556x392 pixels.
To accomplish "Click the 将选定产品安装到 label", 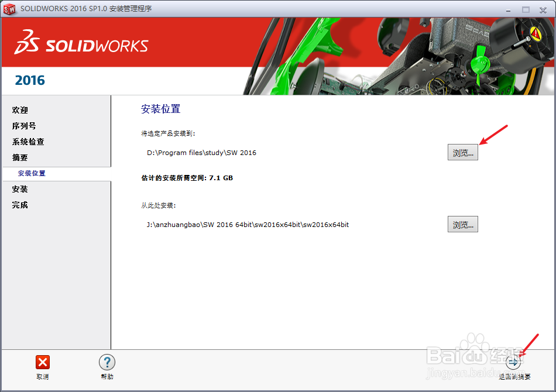I will [168, 133].
